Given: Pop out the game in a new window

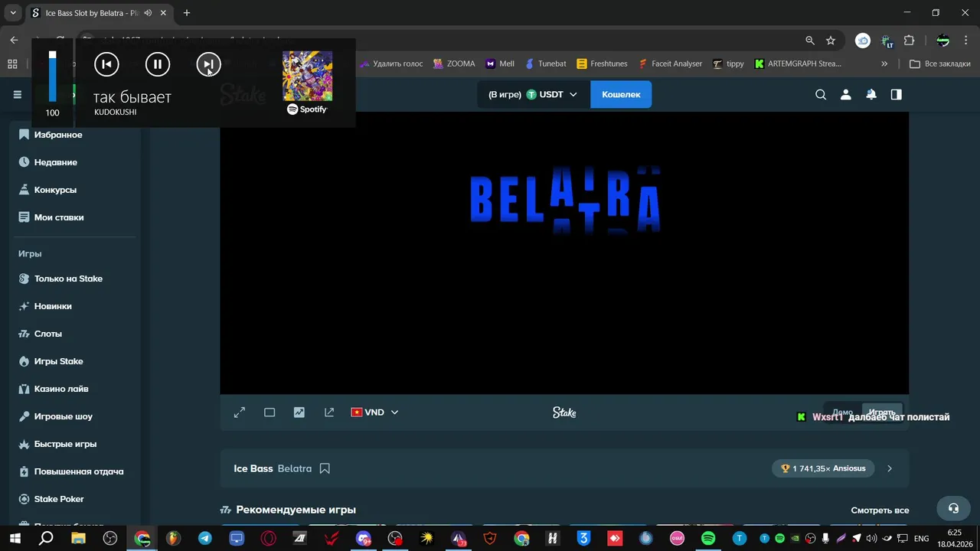Looking at the screenshot, I should (329, 412).
